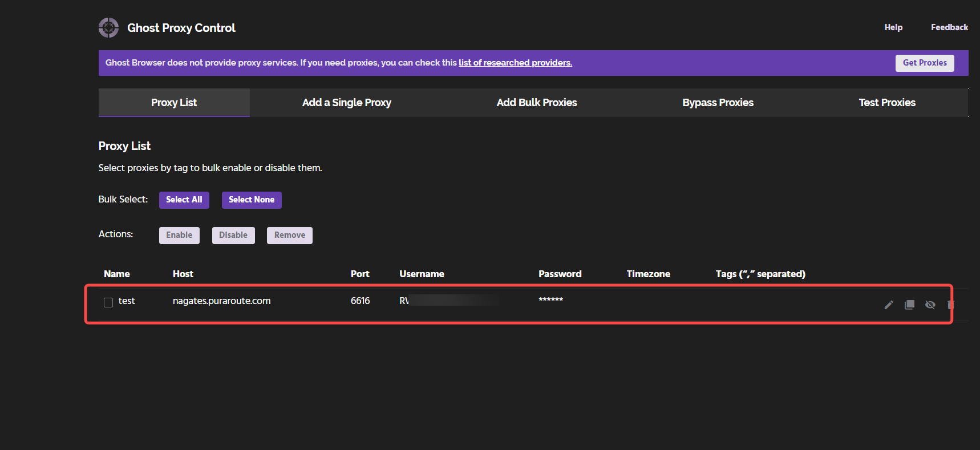
Task: Click the Name column header
Action: click(117, 274)
